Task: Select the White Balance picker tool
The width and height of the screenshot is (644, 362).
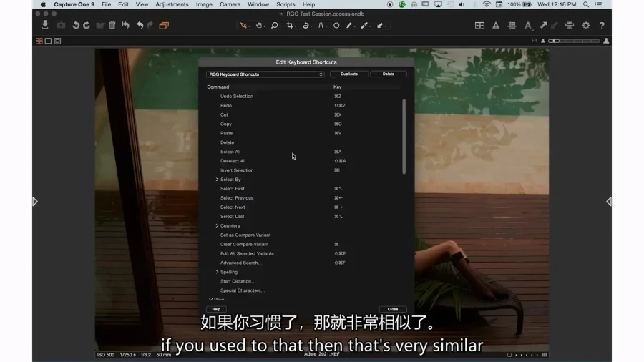Action: (x=365, y=26)
